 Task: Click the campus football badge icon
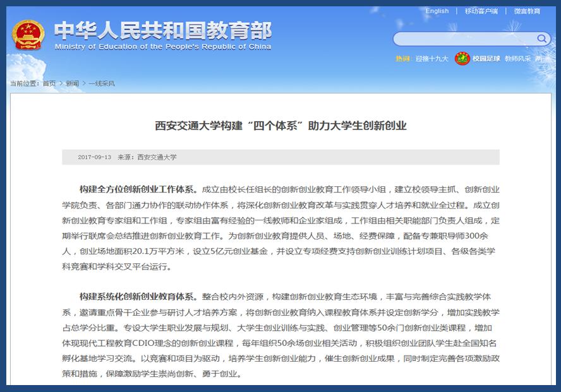pyautogui.click(x=462, y=58)
